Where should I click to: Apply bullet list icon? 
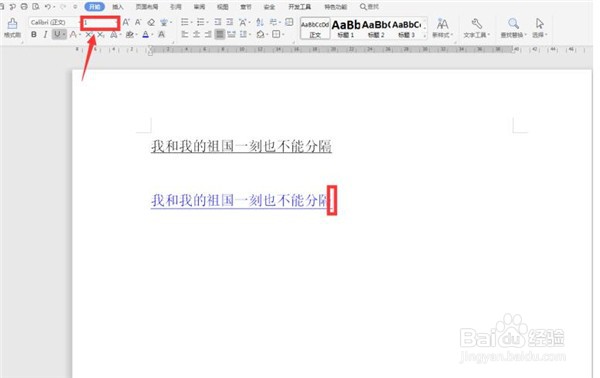coord(185,22)
